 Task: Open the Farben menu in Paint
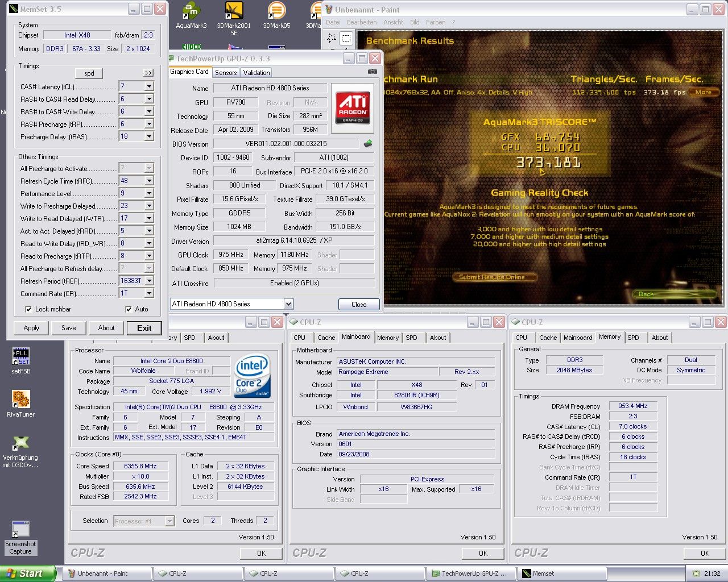click(436, 22)
